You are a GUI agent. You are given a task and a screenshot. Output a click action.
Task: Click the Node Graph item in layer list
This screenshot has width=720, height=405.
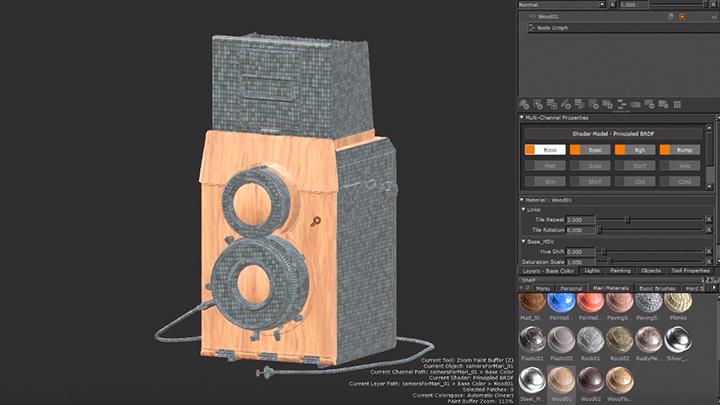[552, 28]
